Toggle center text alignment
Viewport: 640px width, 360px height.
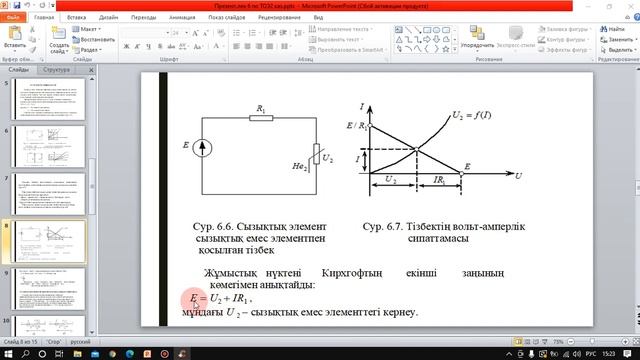click(x=247, y=47)
